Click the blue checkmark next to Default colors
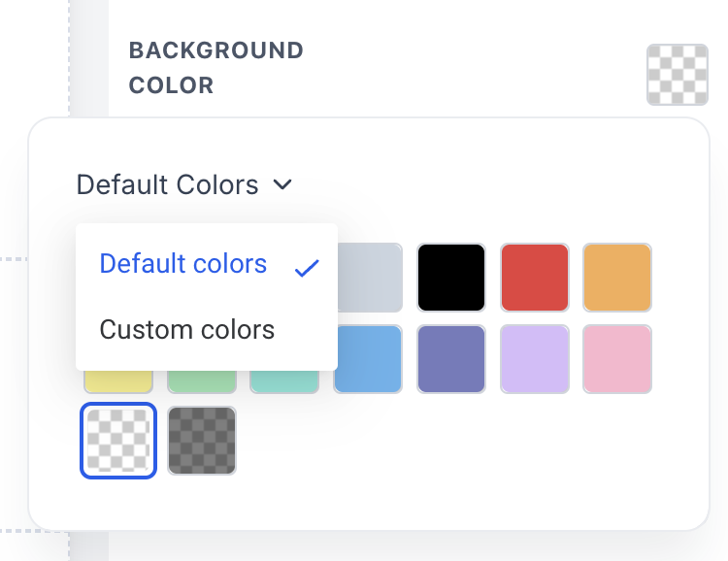 [x=307, y=268]
